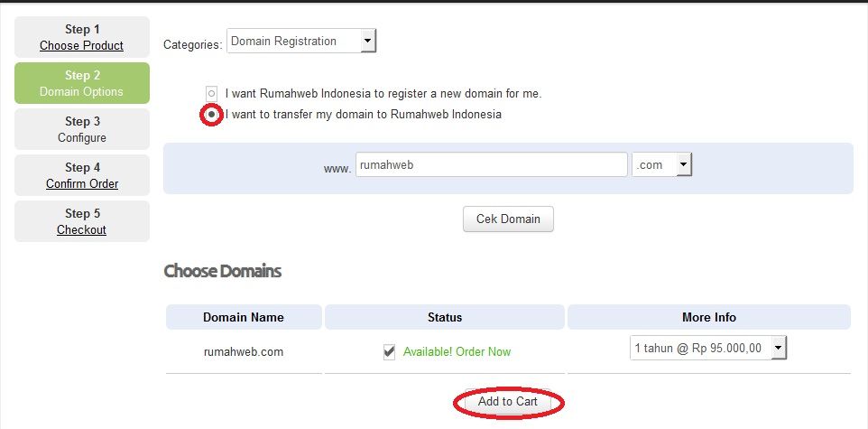The width and height of the screenshot is (868, 429).
Task: Go to Step 3 Configure
Action: [x=82, y=129]
